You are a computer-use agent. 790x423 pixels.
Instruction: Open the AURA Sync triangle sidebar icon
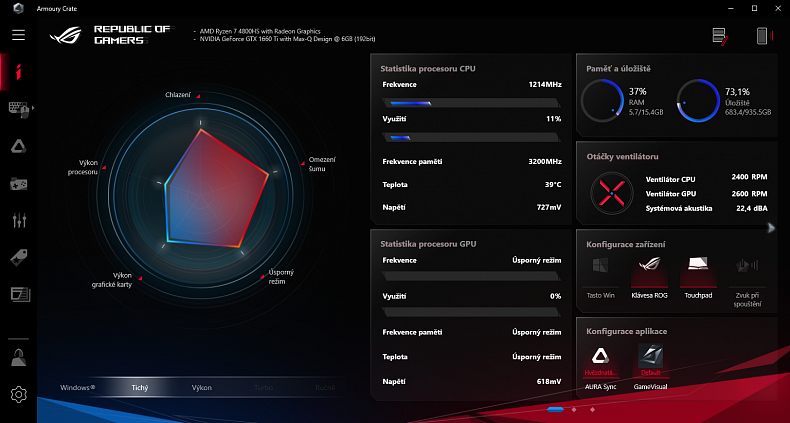(19, 147)
